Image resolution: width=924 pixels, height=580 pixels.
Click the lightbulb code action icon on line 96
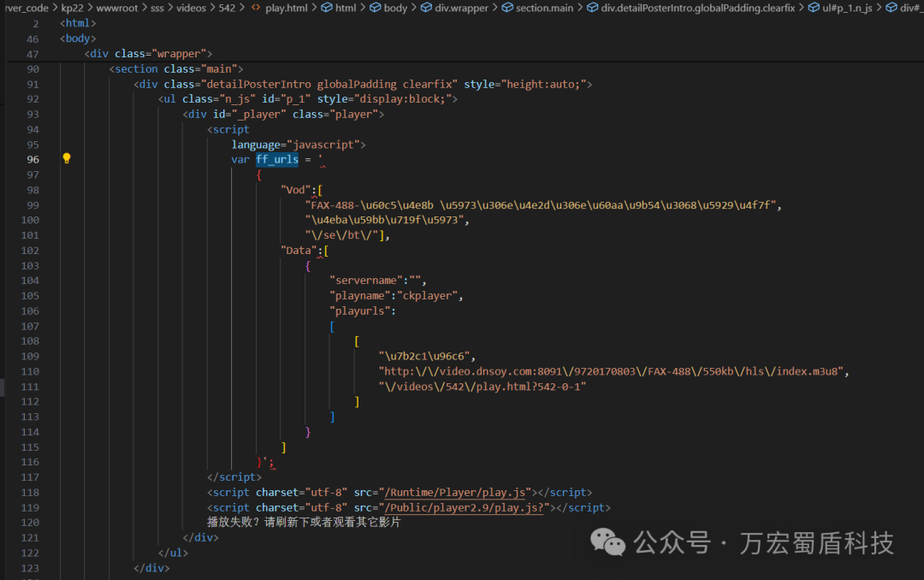(67, 158)
